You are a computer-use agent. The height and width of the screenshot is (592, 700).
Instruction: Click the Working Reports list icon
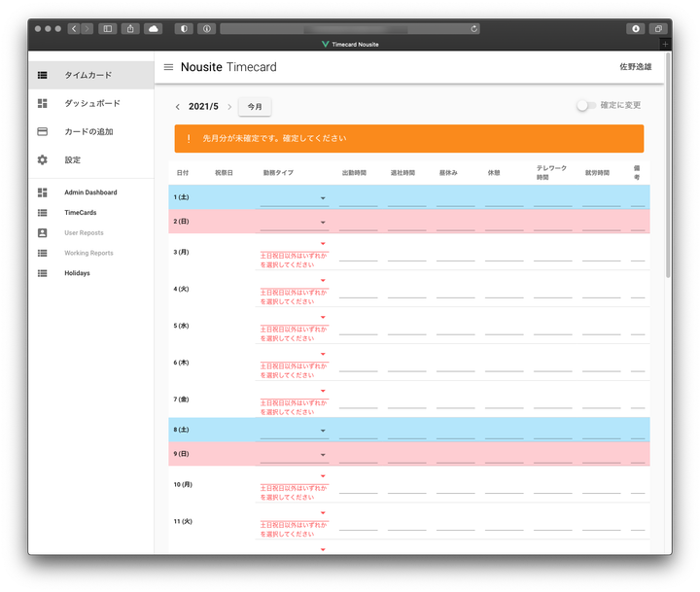[43, 253]
